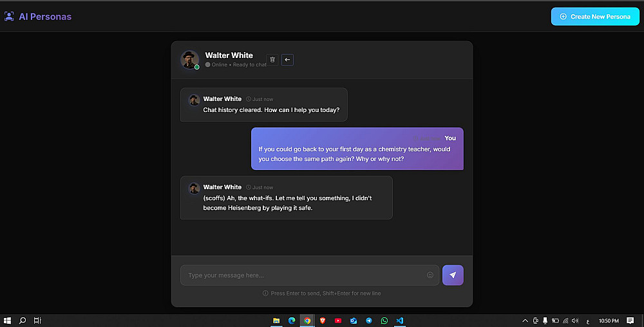Launch Microsoft Edge from taskbar
Image resolution: width=644 pixels, height=327 pixels.
pos(292,321)
